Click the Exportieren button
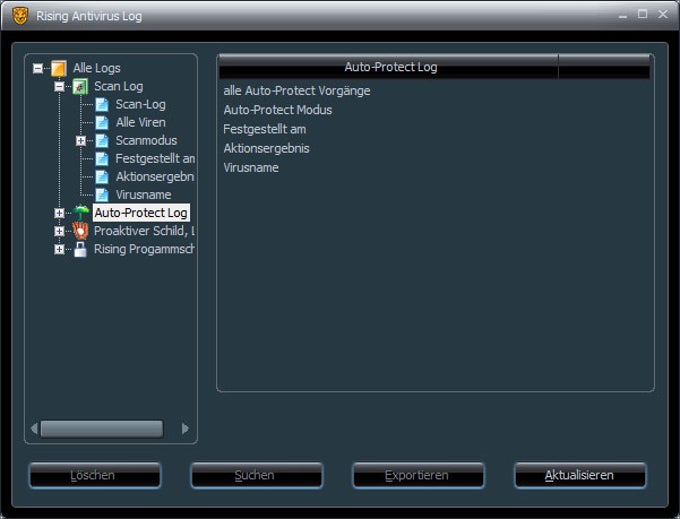 point(418,475)
